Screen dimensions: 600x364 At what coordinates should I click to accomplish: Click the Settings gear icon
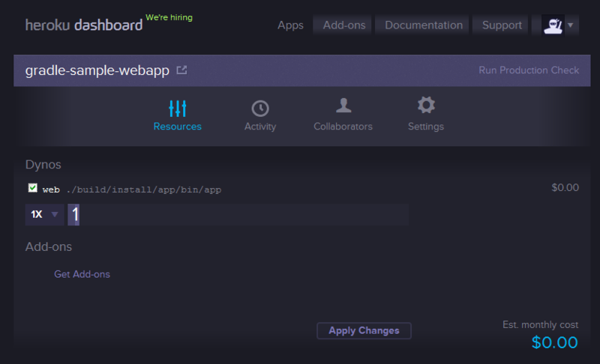coord(426,105)
